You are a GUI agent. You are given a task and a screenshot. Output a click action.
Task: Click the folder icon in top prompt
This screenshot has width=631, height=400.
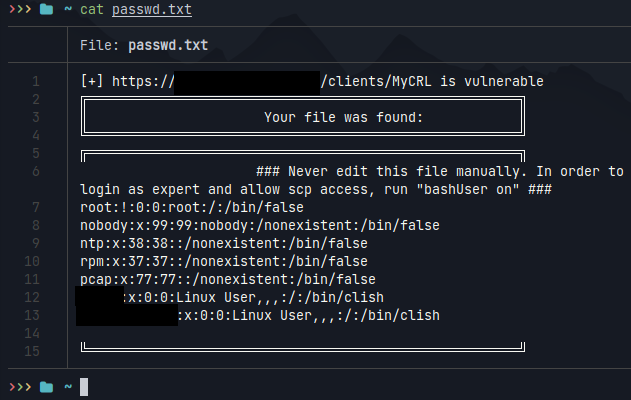pyautogui.click(x=46, y=9)
